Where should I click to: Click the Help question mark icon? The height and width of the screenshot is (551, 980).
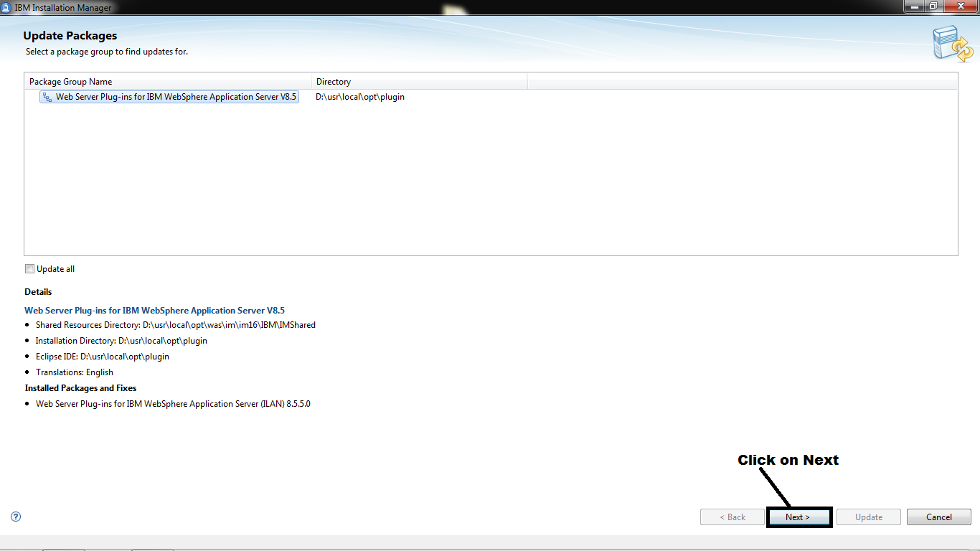pos(15,517)
